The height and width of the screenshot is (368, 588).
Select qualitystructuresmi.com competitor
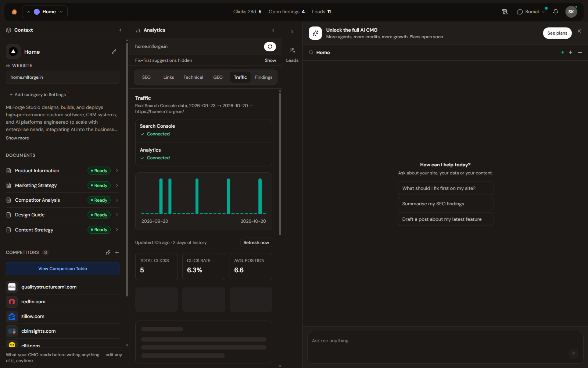point(62,287)
